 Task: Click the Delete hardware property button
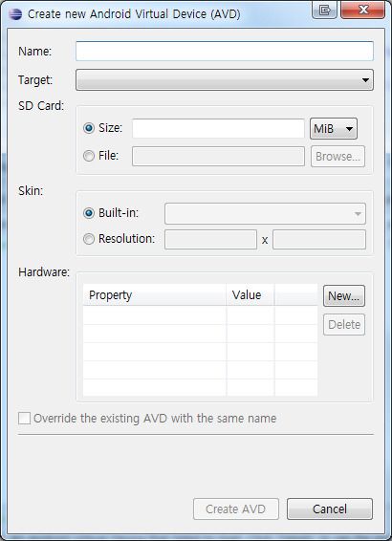point(344,324)
